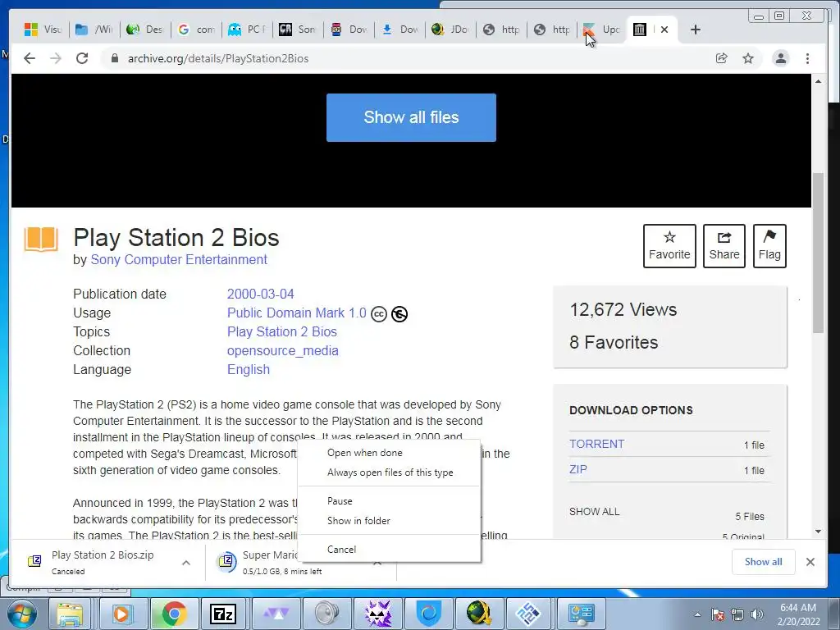Open the English language link
This screenshot has width=840, height=630.
(249, 370)
